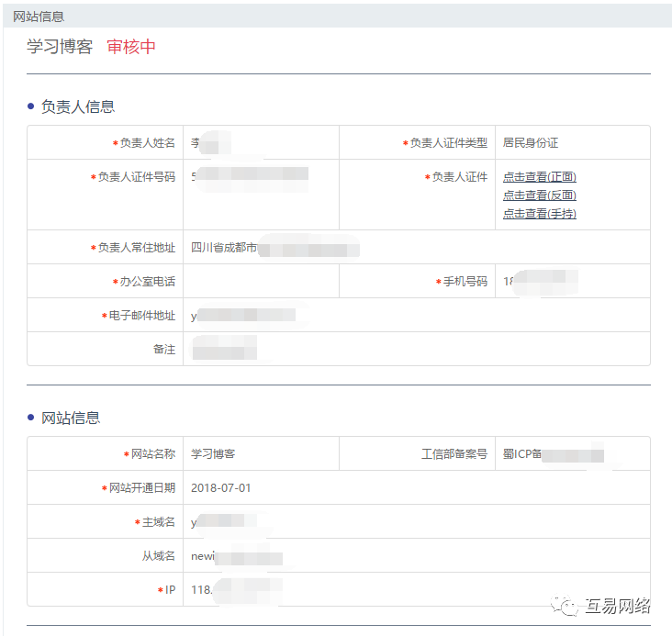
Task: Select the 负责人信息 section heading
Action: tap(78, 106)
